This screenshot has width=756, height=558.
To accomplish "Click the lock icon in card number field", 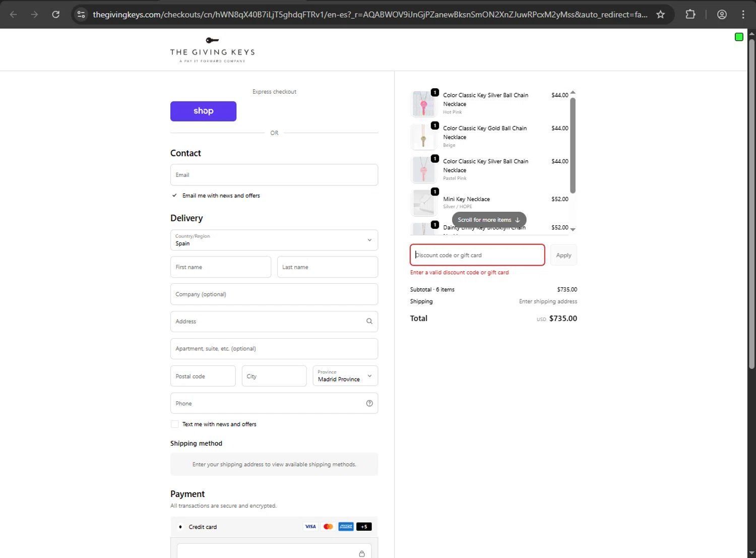I will click(362, 553).
